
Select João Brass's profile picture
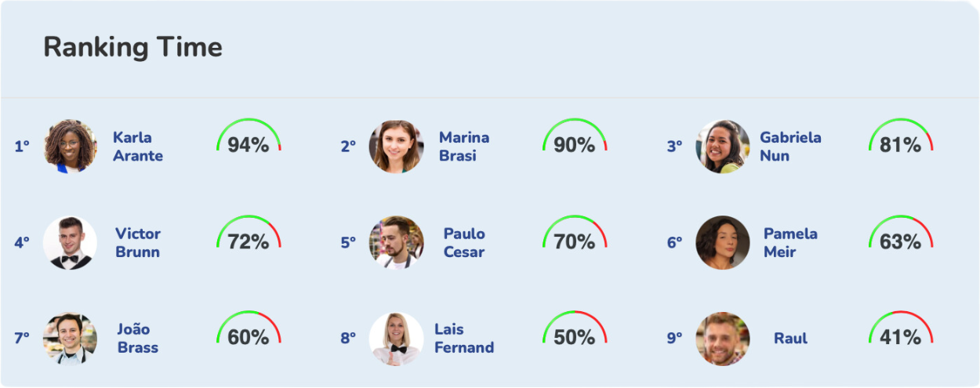pyautogui.click(x=71, y=339)
